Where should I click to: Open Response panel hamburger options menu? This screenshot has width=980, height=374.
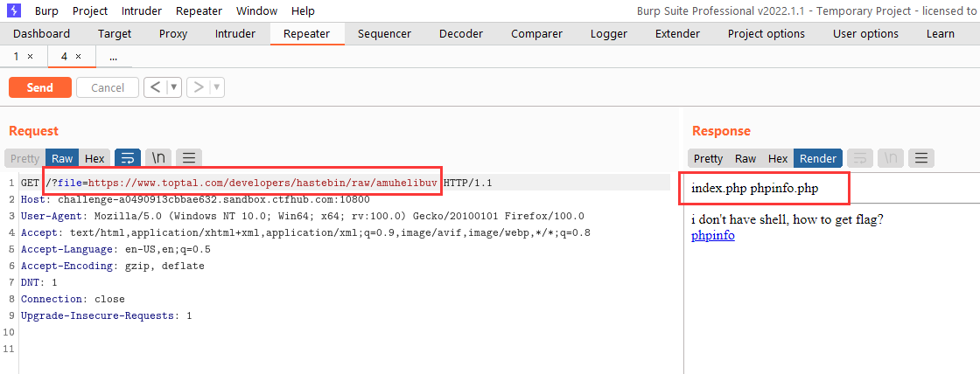[921, 158]
